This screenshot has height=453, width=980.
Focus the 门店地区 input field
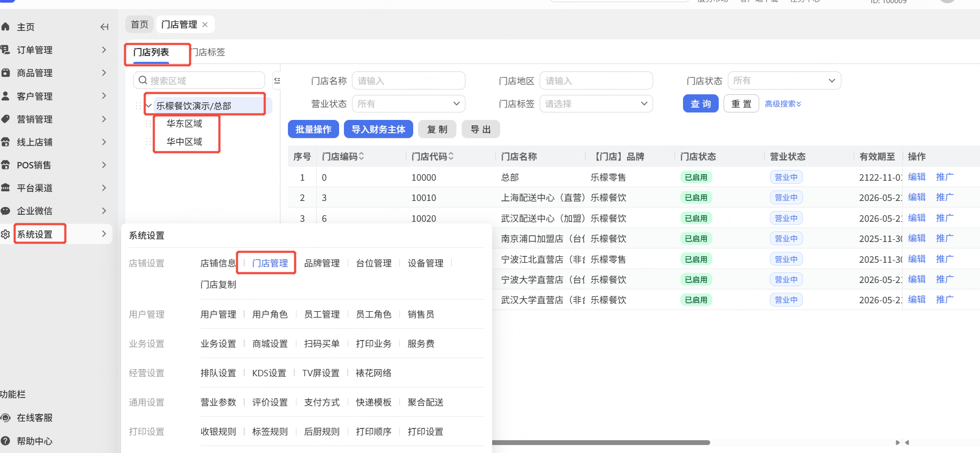pos(596,80)
